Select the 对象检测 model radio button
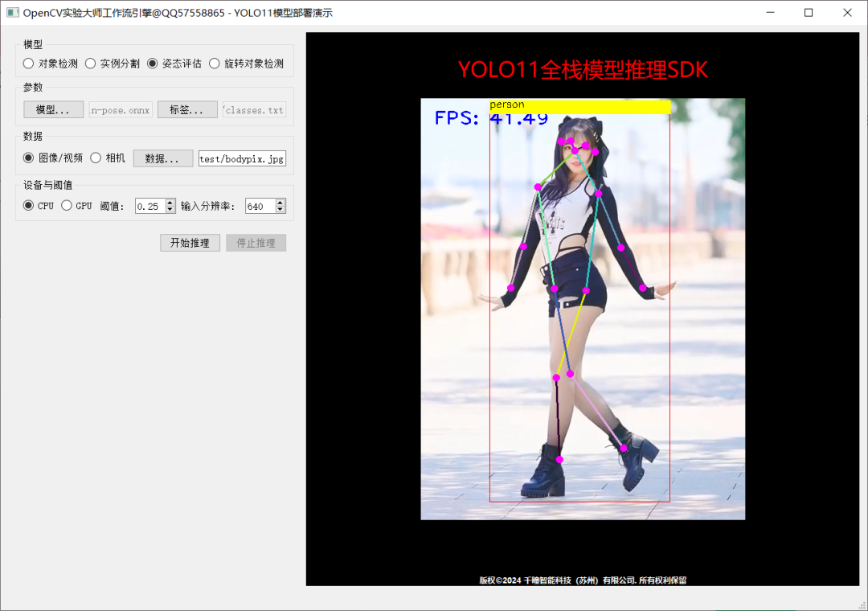 pyautogui.click(x=51, y=64)
